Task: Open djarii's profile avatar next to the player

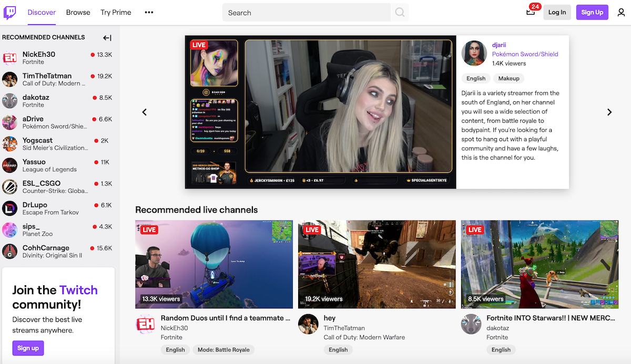Action: (474, 53)
